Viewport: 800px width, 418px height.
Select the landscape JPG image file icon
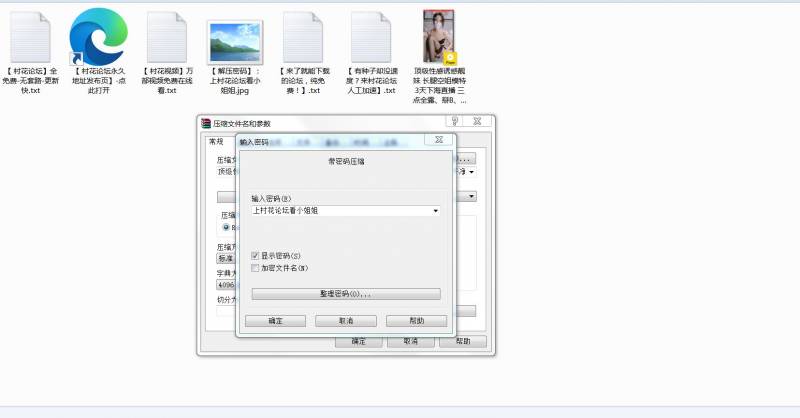tap(235, 41)
